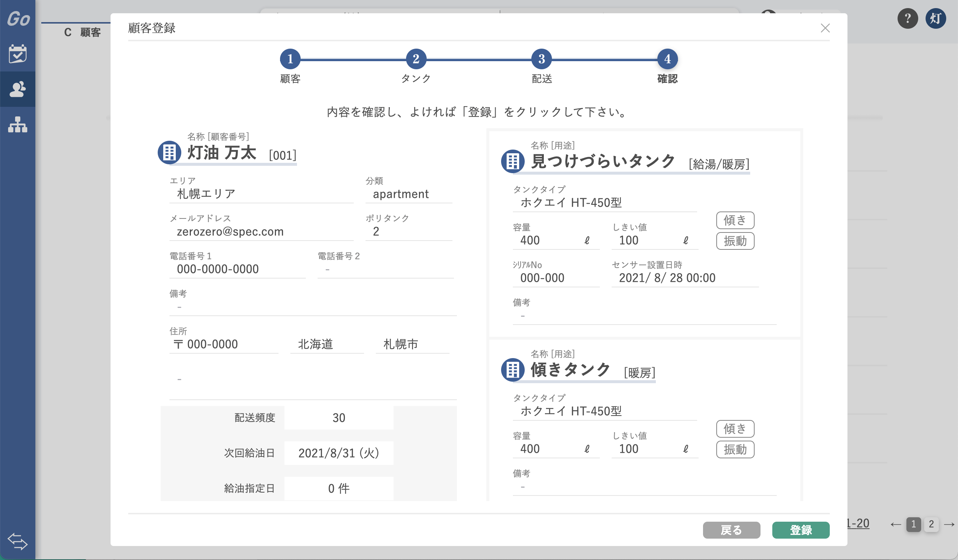Screen dimensions: 958x560
Task: Click the 配送頻度 value 30
Action: [339, 418]
